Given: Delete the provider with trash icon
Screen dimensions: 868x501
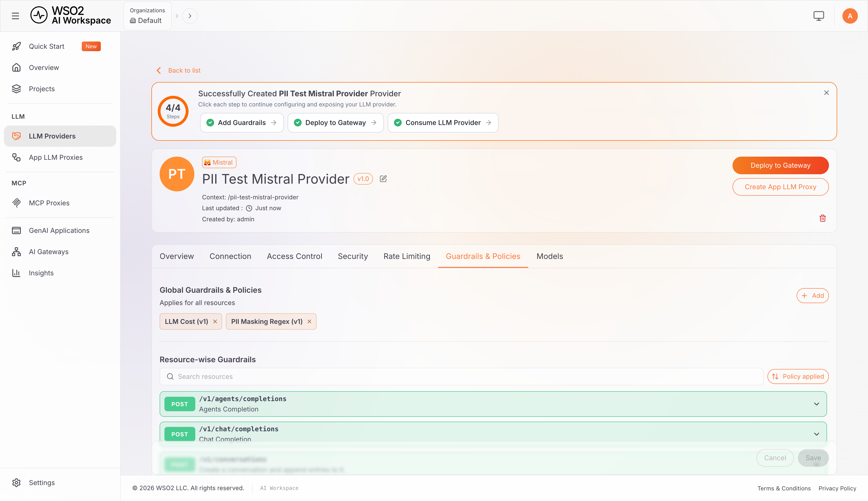Looking at the screenshot, I should 822,218.
